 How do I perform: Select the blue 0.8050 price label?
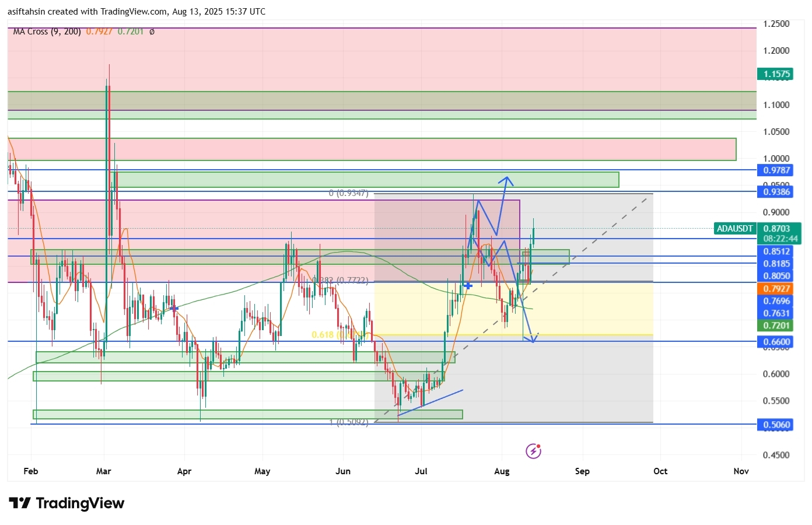776,276
